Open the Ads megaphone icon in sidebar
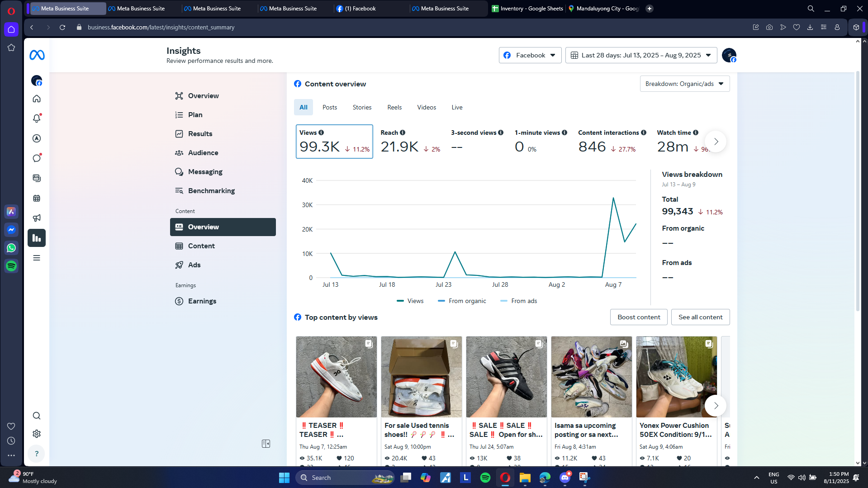Viewport: 868px width, 488px height. coord(37,218)
